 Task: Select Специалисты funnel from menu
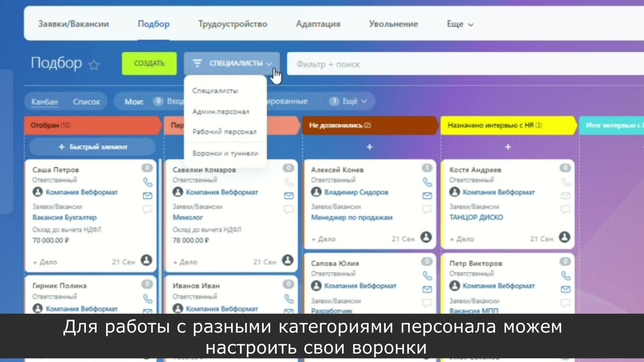tap(215, 91)
